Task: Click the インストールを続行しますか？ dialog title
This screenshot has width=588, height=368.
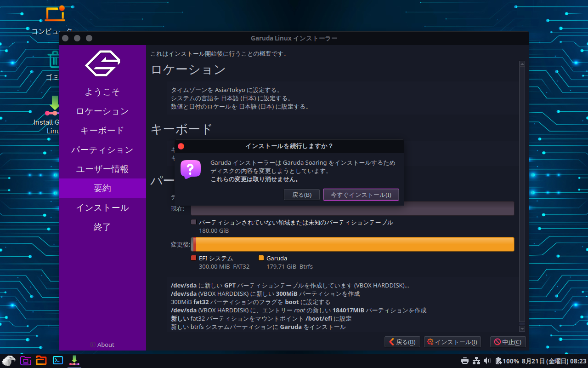Action: 289,146
